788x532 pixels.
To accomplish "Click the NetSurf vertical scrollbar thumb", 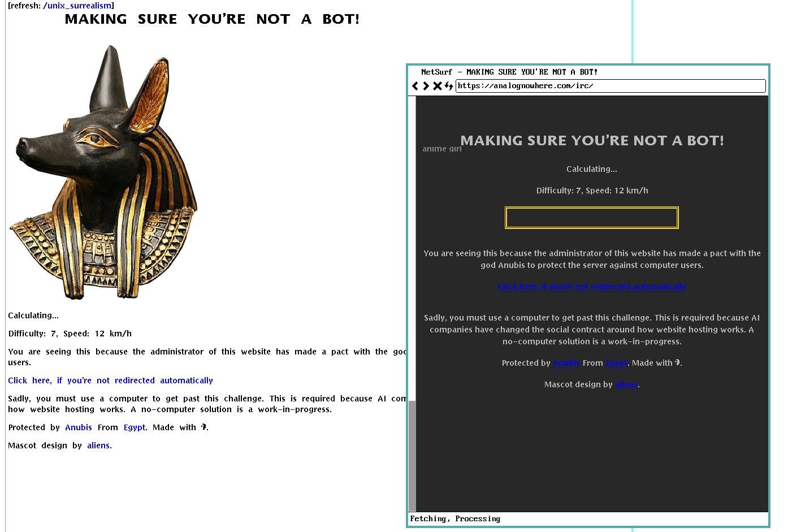I will [412, 455].
